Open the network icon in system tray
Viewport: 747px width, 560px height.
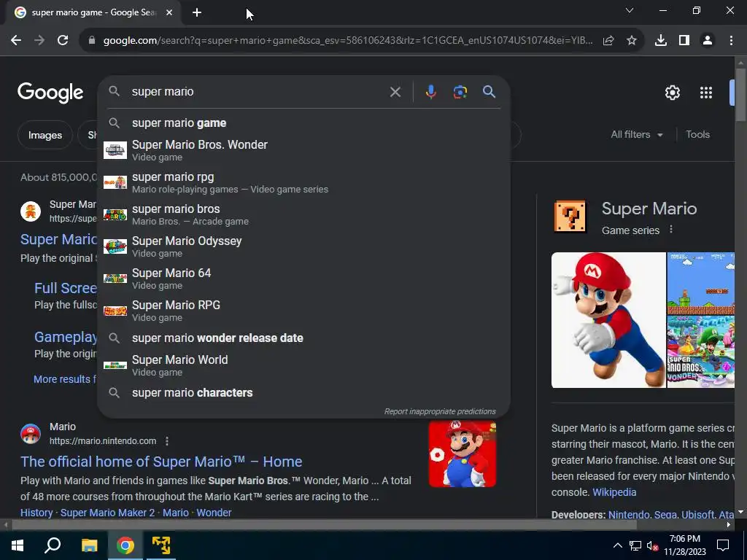[635, 545]
